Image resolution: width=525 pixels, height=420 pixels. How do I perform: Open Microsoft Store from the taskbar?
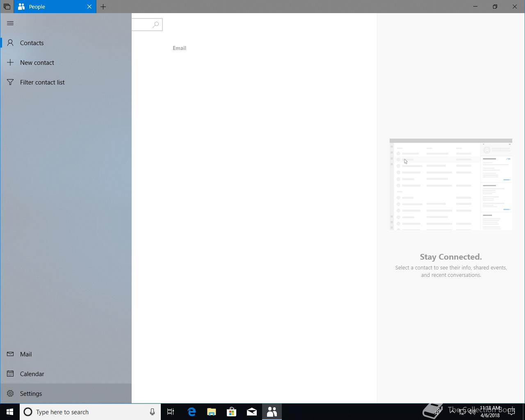click(x=231, y=412)
